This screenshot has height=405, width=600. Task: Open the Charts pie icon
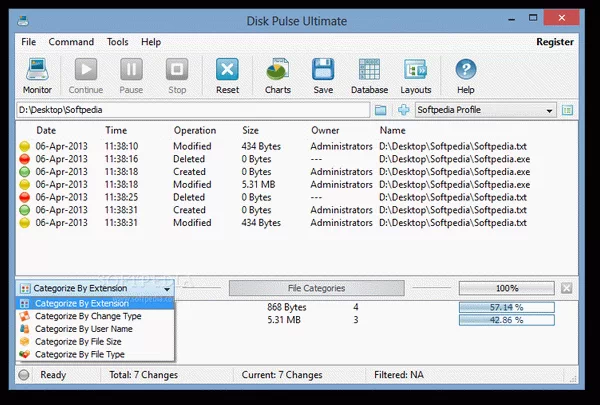click(x=278, y=69)
